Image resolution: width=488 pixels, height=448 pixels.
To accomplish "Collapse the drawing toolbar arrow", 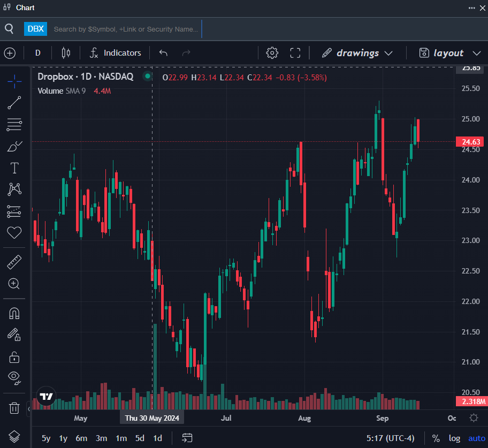I will tap(29, 409).
